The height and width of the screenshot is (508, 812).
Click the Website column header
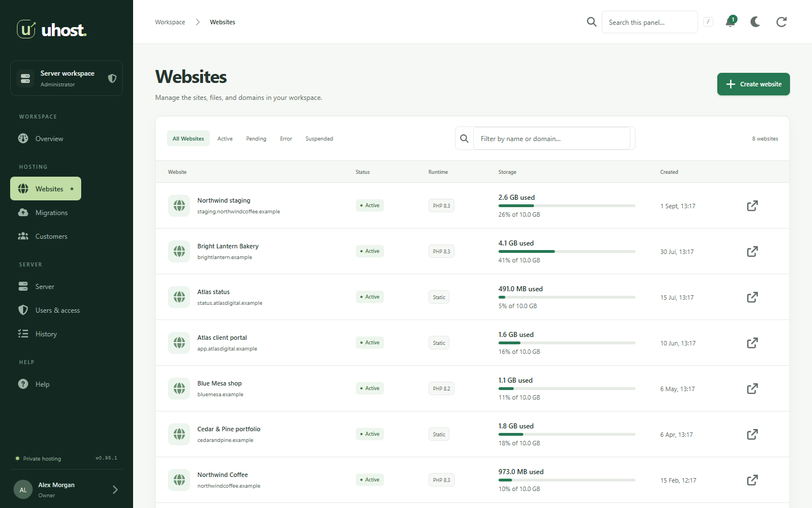coord(177,172)
